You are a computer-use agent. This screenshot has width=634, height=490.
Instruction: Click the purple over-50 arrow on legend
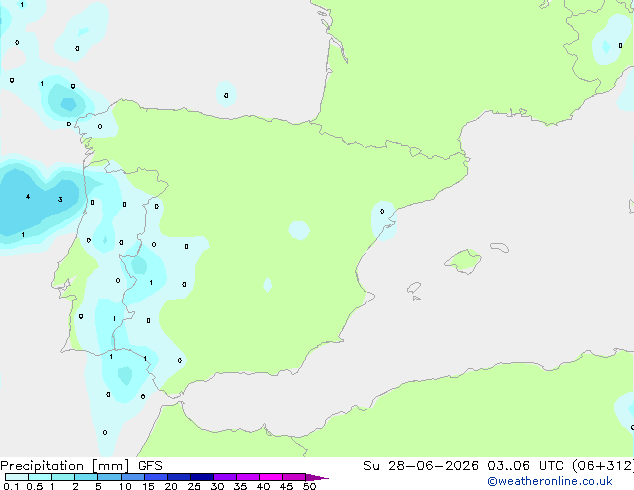pos(317,477)
